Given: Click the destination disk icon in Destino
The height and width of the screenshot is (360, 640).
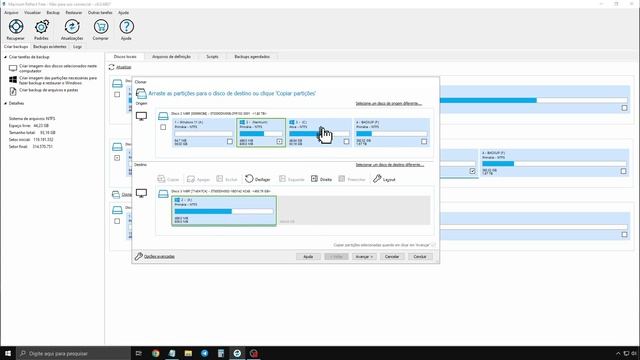Looking at the screenshot, I should (x=163, y=194).
